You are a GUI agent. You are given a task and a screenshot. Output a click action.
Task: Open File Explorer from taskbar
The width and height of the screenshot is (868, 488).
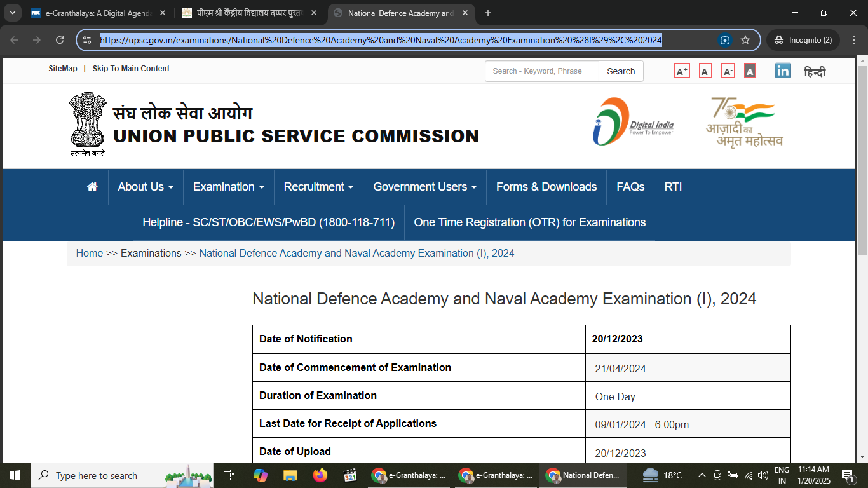coord(290,475)
